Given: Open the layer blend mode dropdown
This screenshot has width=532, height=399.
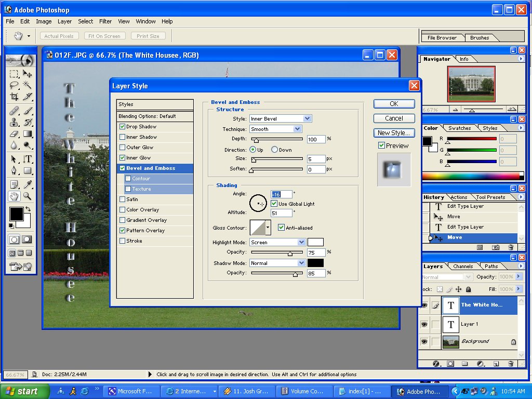Looking at the screenshot, I should 447,277.
